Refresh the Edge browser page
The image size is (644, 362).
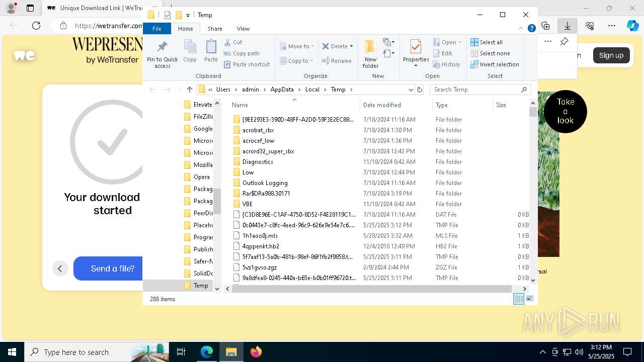(36, 26)
